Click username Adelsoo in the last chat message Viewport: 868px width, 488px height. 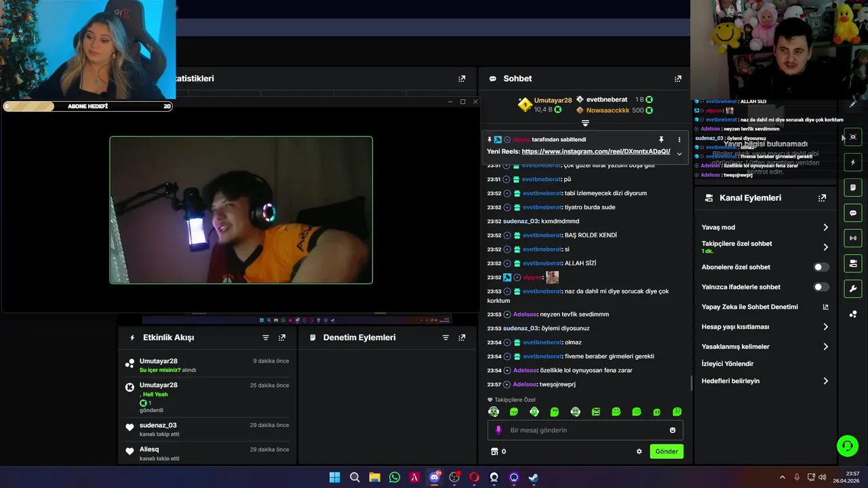525,384
